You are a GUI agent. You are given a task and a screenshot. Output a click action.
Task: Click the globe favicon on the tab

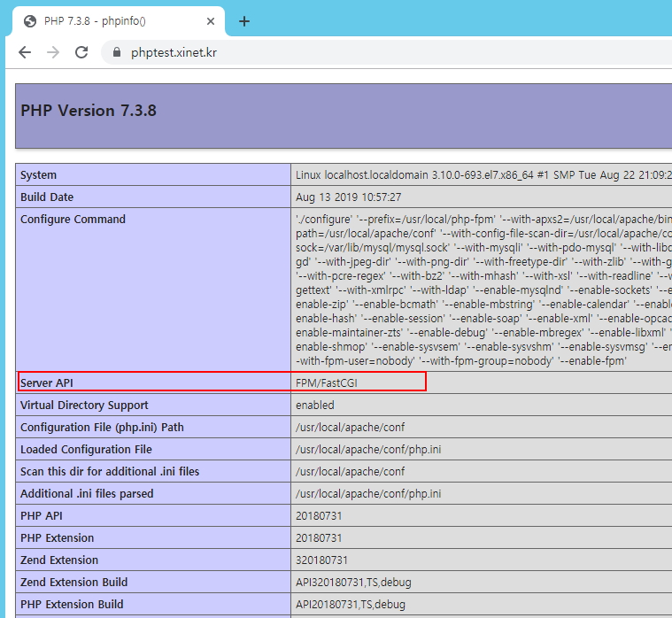30,21
